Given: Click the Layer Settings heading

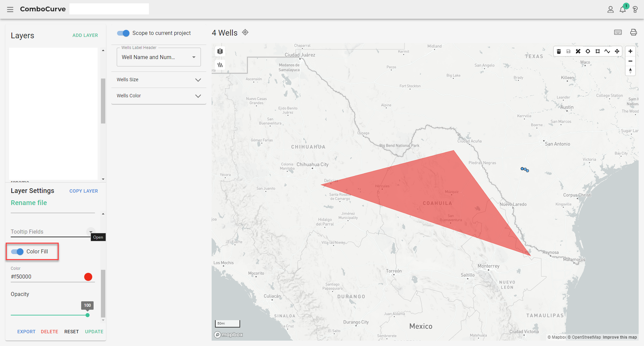Looking at the screenshot, I should click(x=32, y=191).
